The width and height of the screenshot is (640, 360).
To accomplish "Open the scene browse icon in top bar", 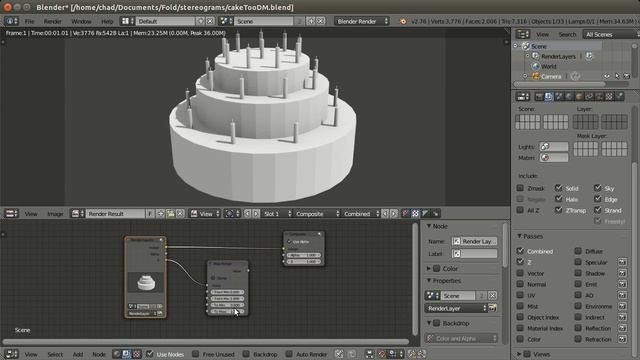I will pos(225,21).
